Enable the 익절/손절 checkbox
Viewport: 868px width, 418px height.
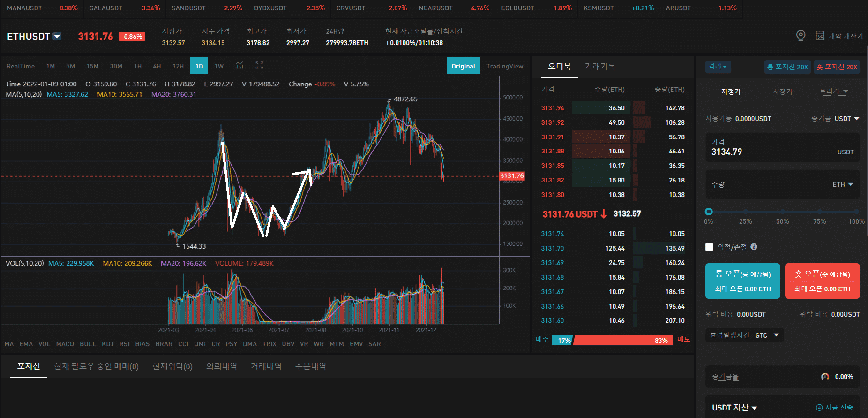pos(710,247)
